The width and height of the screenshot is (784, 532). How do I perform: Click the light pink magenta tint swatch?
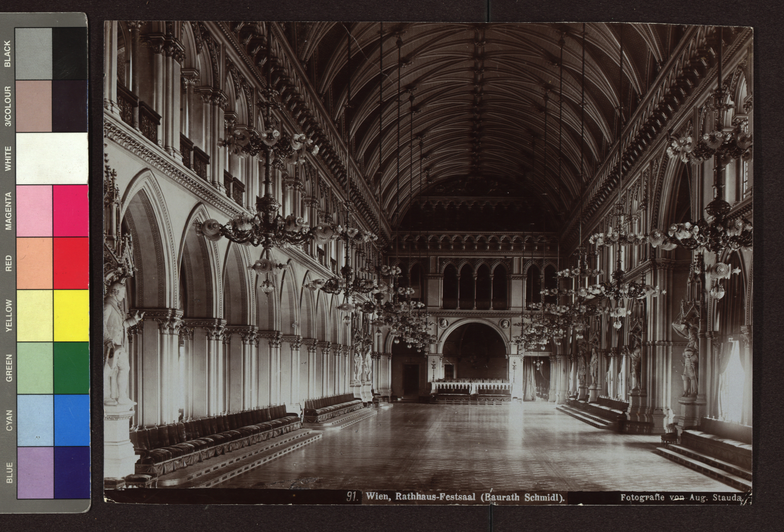point(34,211)
